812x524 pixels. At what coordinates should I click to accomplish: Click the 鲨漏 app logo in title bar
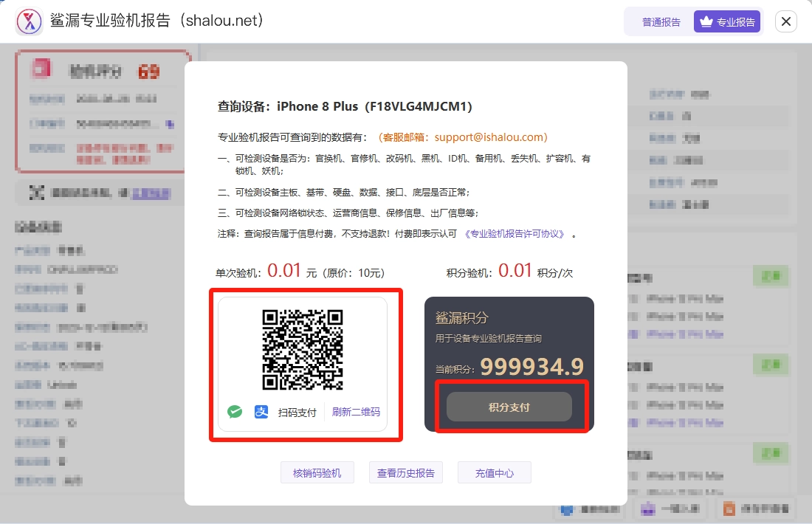click(x=30, y=21)
